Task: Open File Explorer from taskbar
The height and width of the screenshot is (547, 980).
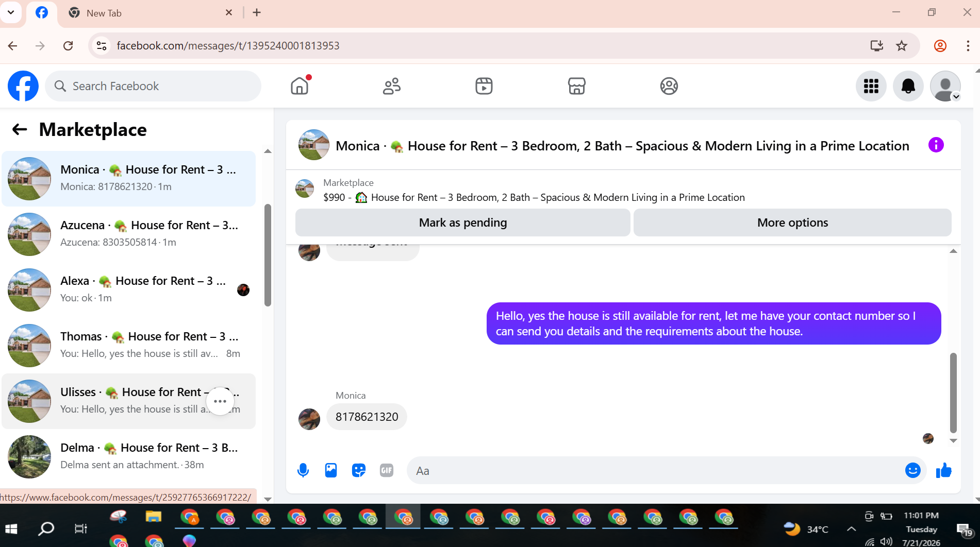Action: point(154,517)
